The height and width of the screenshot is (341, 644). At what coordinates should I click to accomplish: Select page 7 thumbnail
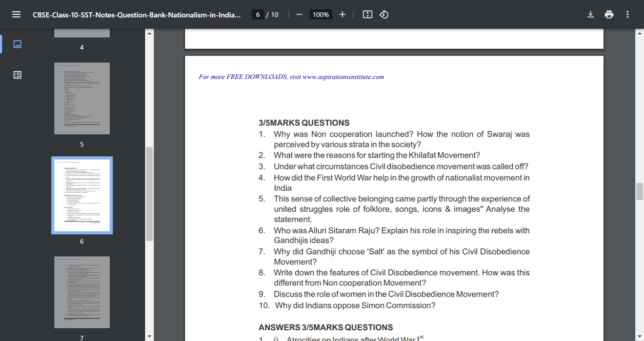[x=82, y=292]
